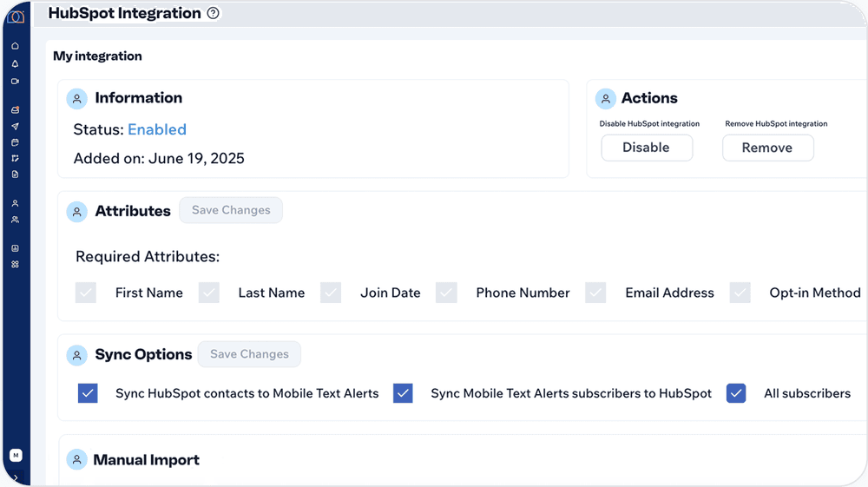The width and height of the screenshot is (868, 487).
Task: Click the Opt-in Method attribute checkbox
Action: point(740,293)
